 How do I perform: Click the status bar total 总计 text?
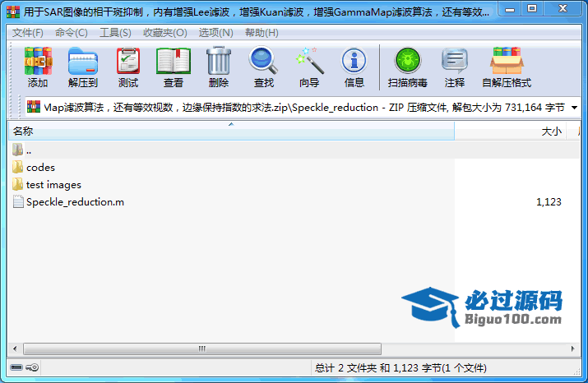click(400, 368)
